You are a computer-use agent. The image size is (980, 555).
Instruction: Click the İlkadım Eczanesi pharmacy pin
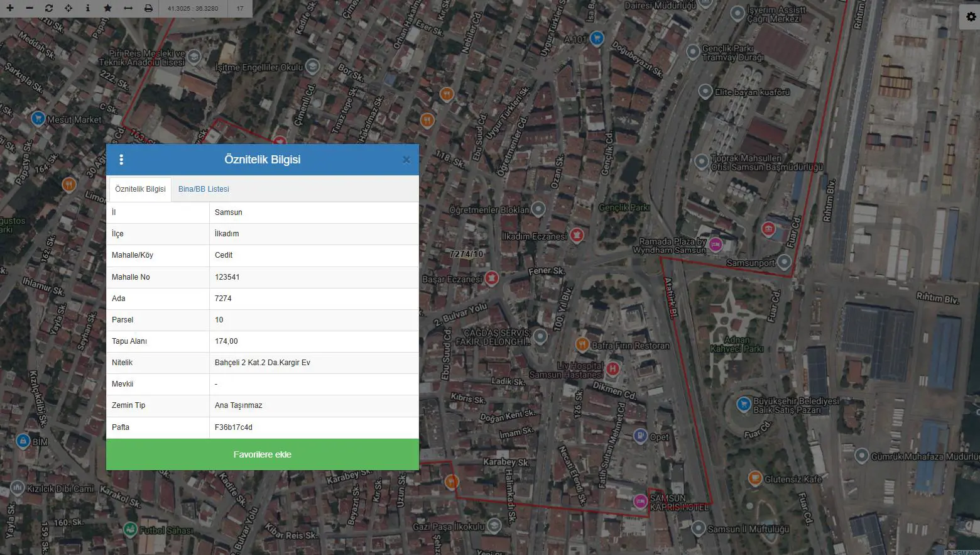click(x=577, y=235)
